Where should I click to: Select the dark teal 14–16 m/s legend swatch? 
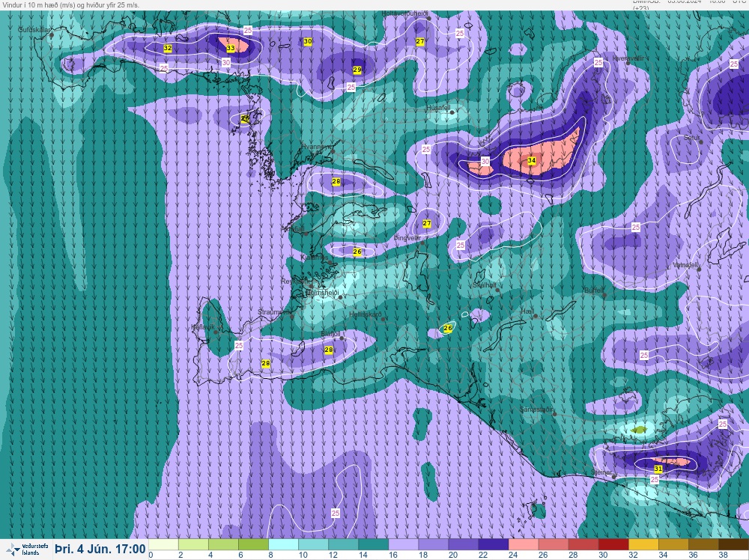pos(373,545)
